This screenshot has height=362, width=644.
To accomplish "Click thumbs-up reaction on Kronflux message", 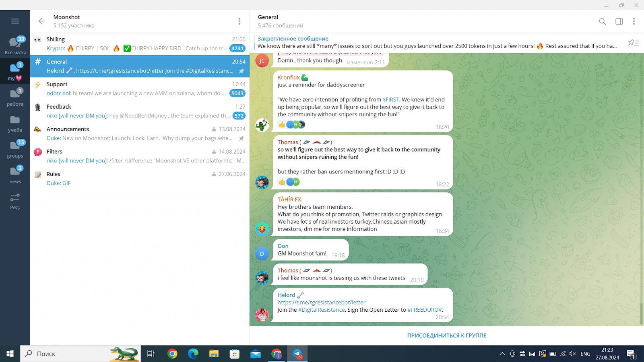I will (x=282, y=125).
